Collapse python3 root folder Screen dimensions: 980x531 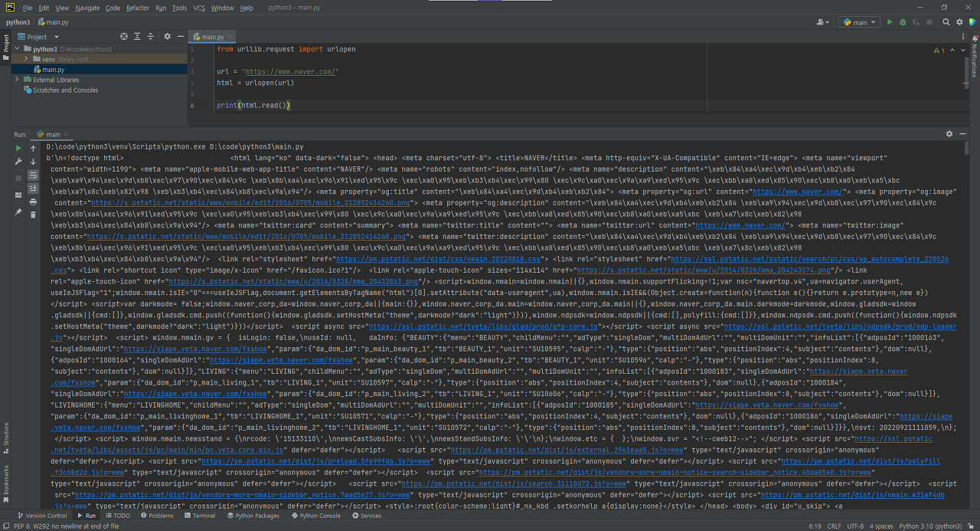tap(16, 49)
